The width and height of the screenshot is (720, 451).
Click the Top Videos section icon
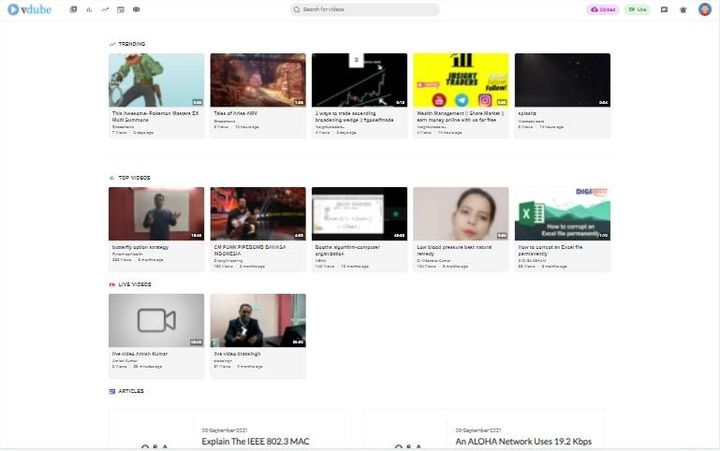[x=112, y=178]
